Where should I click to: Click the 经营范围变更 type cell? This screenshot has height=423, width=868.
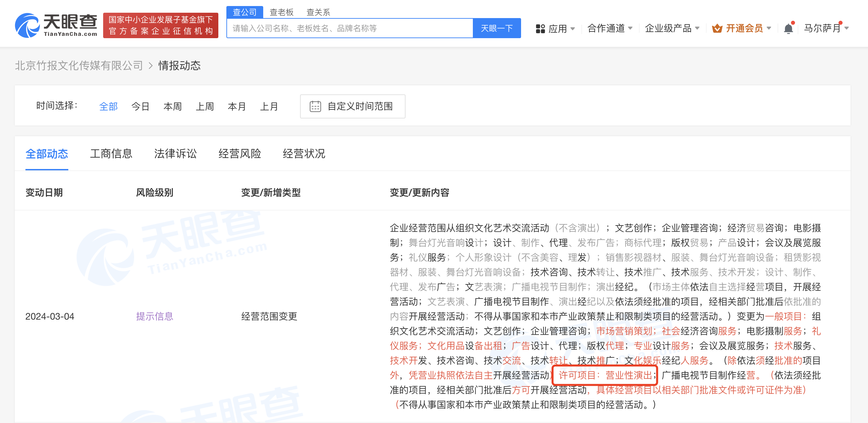[x=269, y=316]
